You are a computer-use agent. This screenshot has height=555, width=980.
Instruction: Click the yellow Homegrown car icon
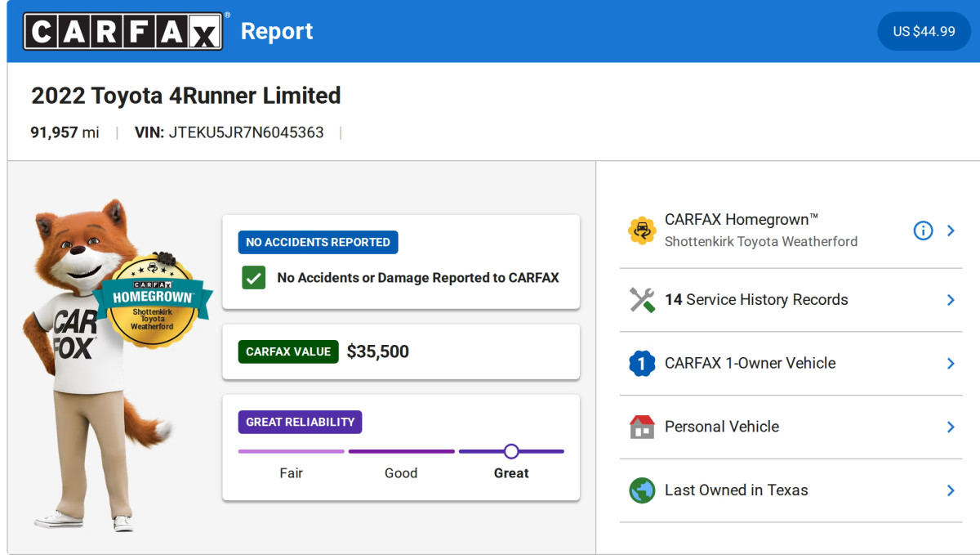click(x=642, y=231)
